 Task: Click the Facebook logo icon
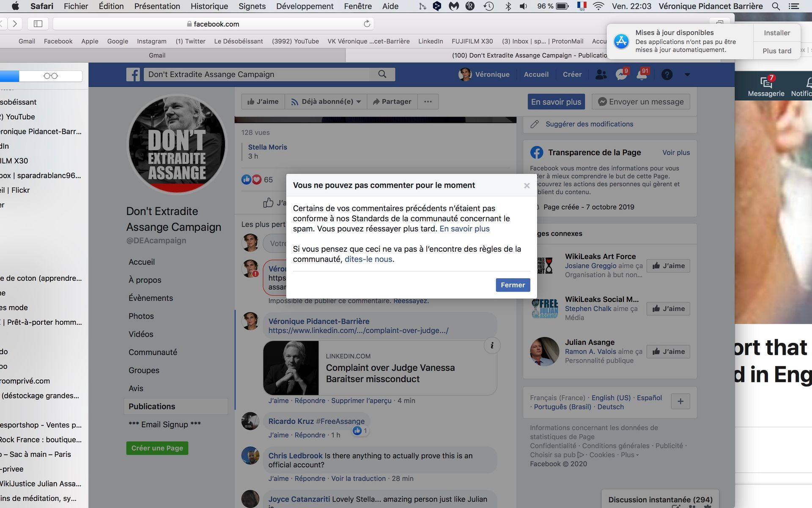133,75
